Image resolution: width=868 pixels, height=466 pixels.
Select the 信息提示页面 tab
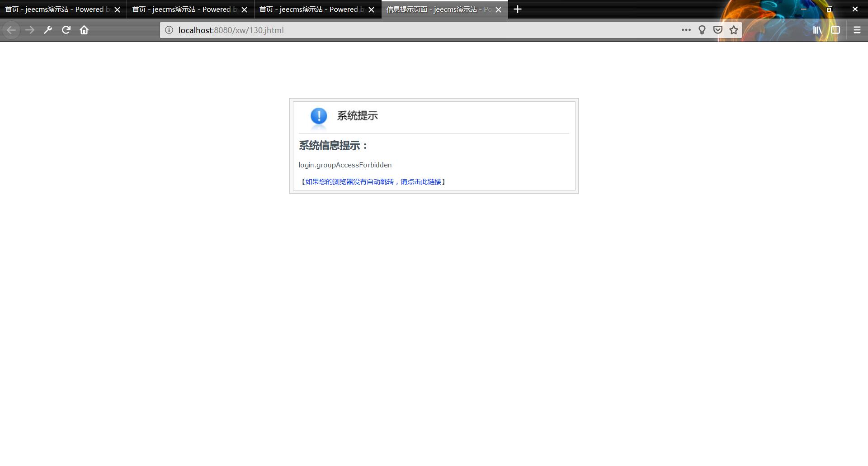(x=444, y=10)
